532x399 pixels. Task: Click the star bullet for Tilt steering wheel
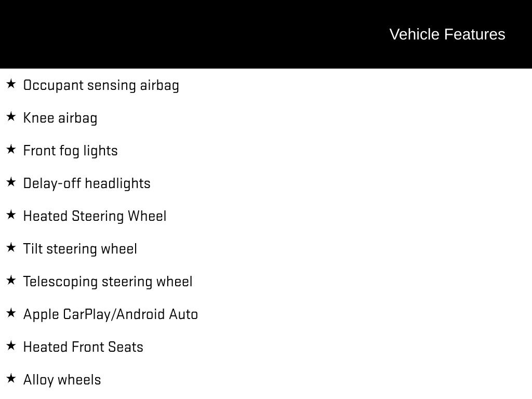11,247
